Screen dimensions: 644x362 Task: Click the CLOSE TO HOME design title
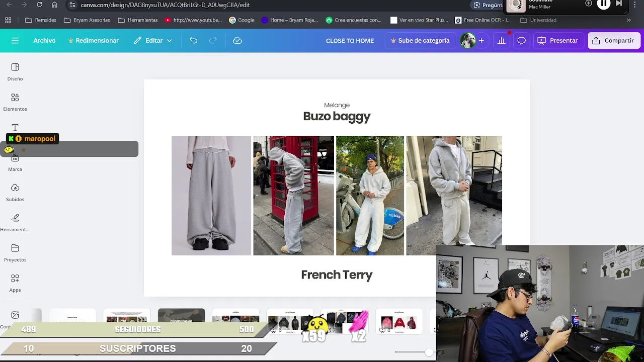(x=350, y=41)
